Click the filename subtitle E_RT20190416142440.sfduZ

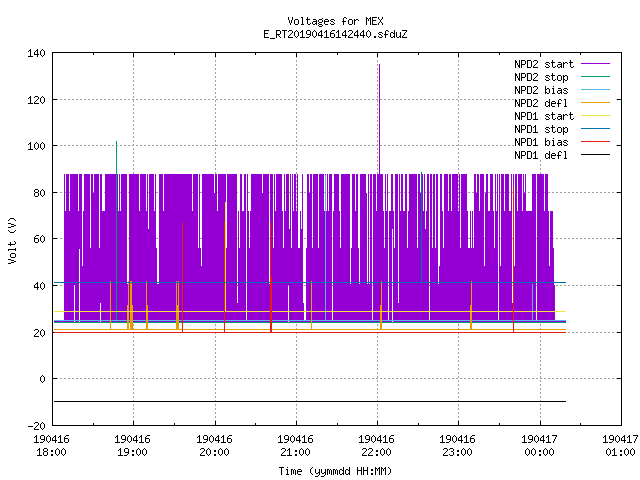tap(335, 34)
